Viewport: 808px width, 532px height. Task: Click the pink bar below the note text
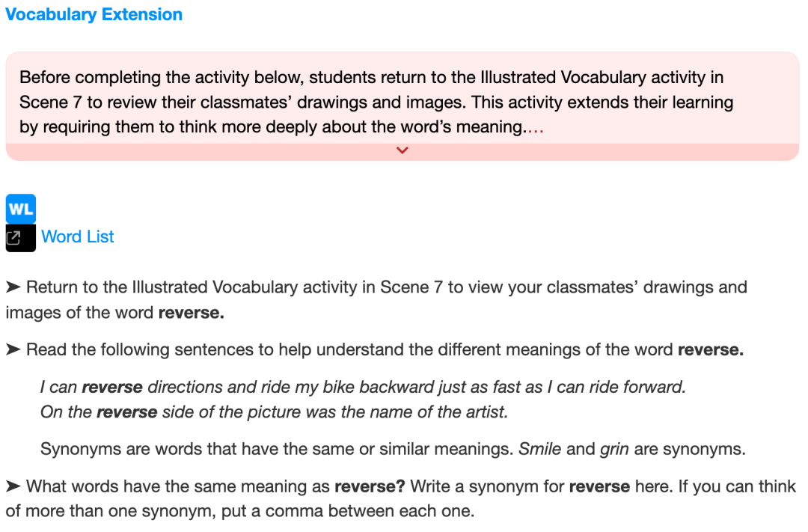(x=224, y=151)
